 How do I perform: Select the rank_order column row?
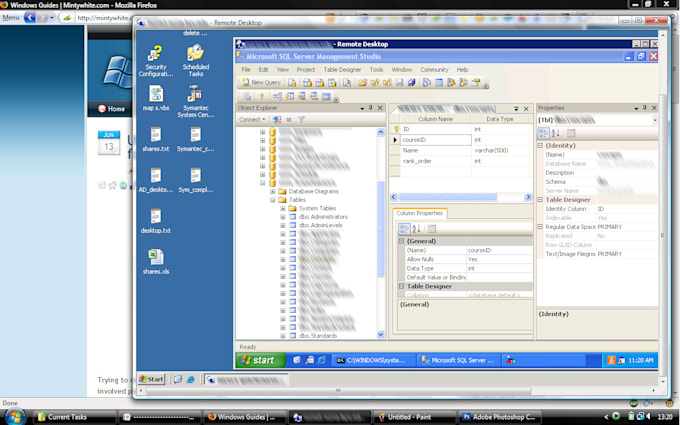[418, 160]
